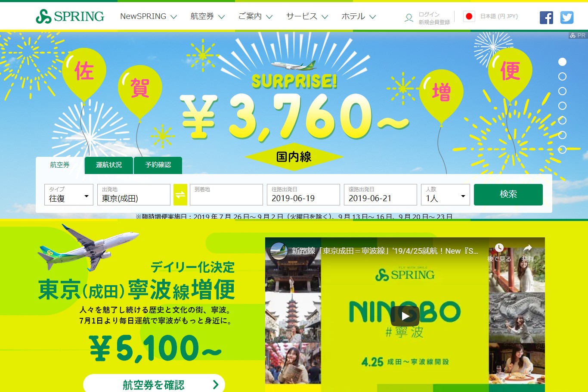
Task: Switch to the 運航状況 tab
Action: click(x=109, y=165)
